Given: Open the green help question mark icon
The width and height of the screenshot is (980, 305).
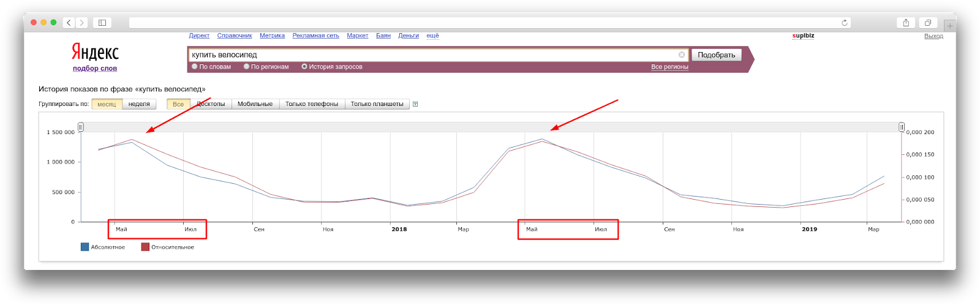Looking at the screenshot, I should click(415, 104).
